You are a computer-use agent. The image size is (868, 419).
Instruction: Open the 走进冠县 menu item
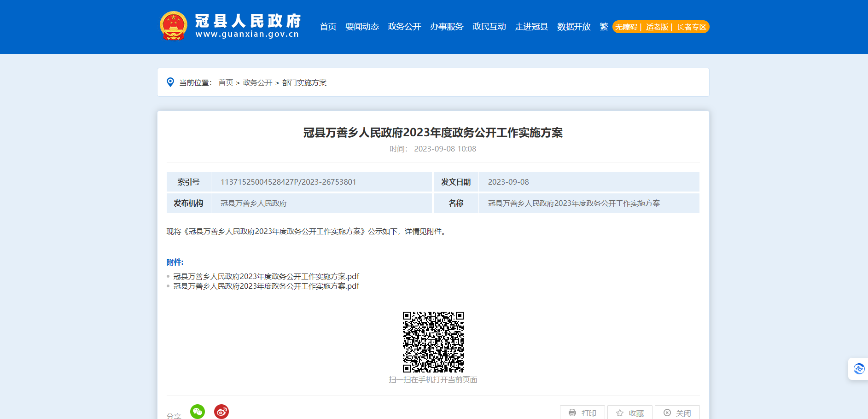pos(531,27)
